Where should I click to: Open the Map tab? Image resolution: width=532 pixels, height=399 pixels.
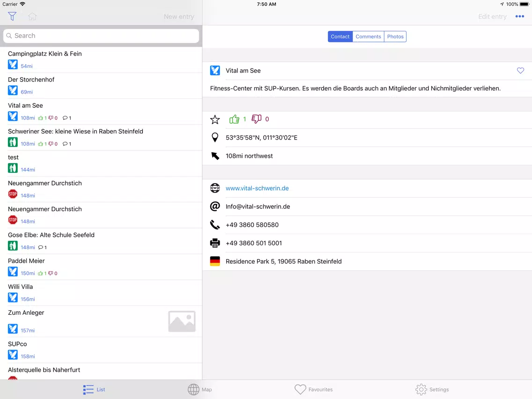click(x=200, y=390)
